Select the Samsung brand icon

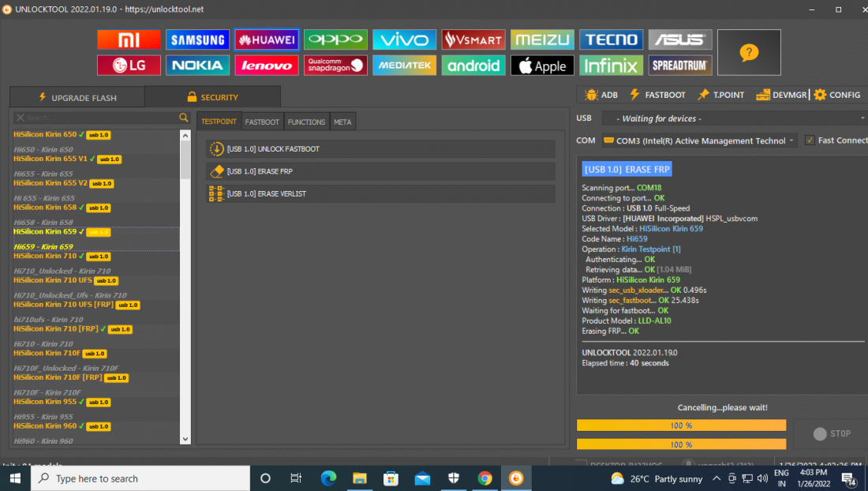[197, 39]
